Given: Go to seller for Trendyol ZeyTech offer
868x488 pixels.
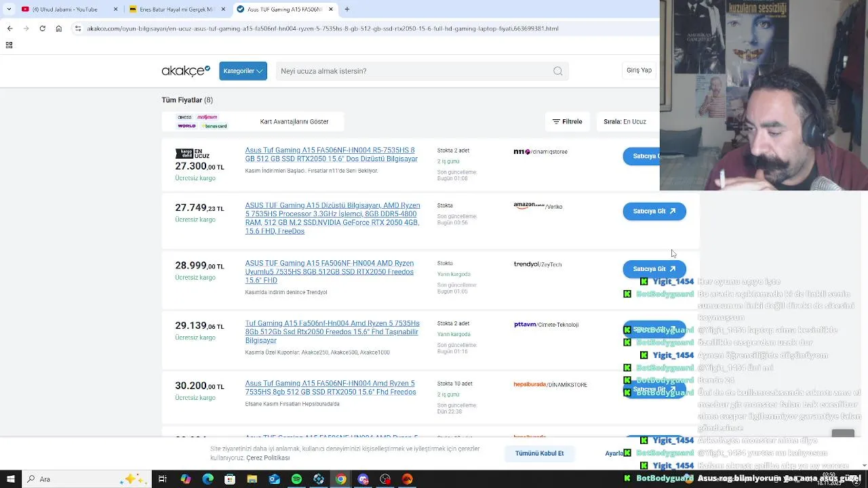Looking at the screenshot, I should pyautogui.click(x=654, y=269).
